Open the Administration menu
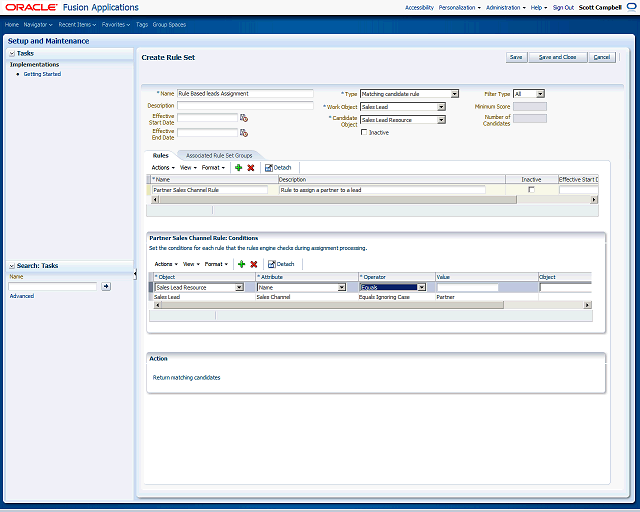Screen dimensions: 640x512 [506, 8]
